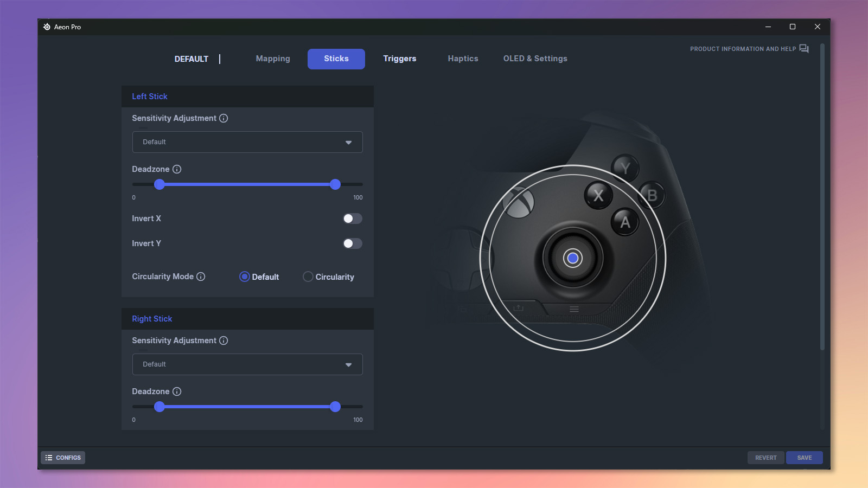The image size is (868, 488).
Task: Click the Circularity Mode label
Action: pyautogui.click(x=163, y=277)
